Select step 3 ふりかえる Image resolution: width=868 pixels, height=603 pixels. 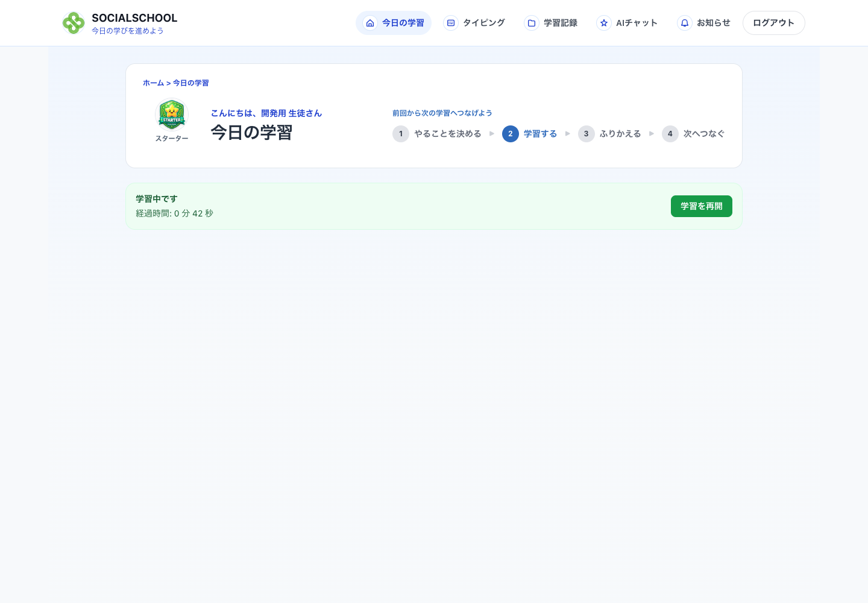609,134
